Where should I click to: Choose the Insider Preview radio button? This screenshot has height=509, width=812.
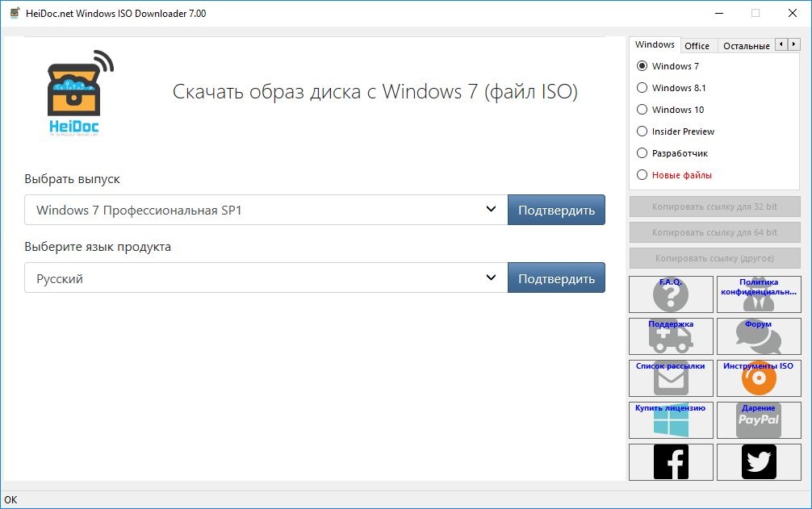pyautogui.click(x=642, y=131)
